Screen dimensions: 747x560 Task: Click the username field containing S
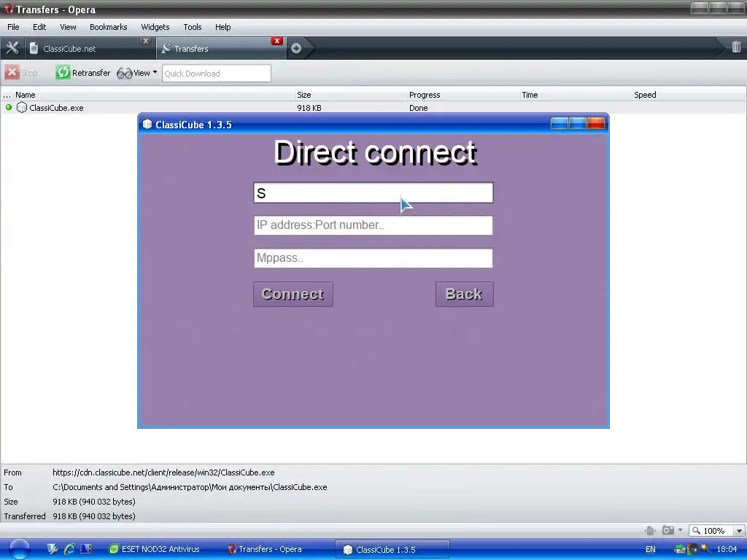point(373,192)
